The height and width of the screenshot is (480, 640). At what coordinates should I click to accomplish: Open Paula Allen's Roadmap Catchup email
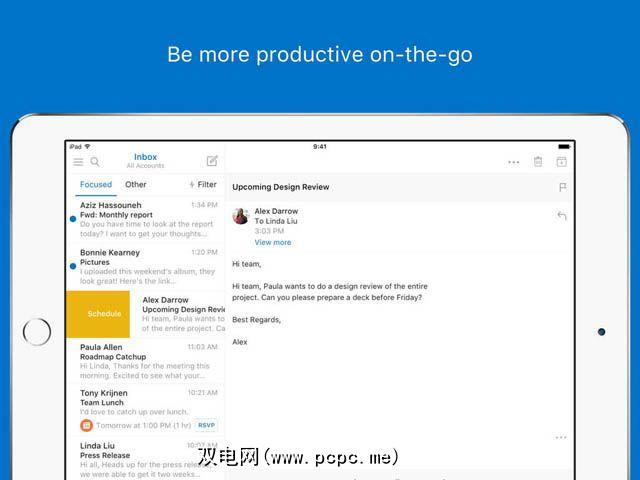coord(145,361)
